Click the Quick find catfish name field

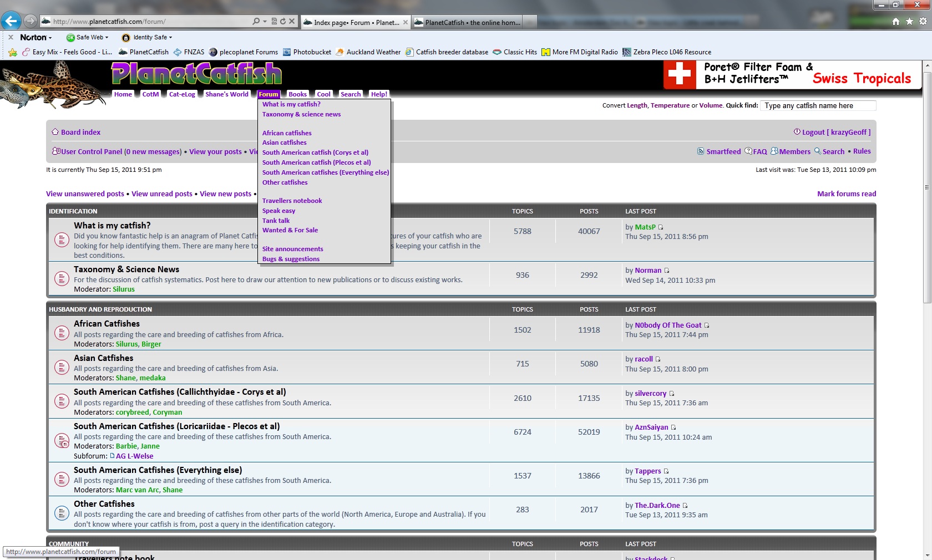[818, 106]
